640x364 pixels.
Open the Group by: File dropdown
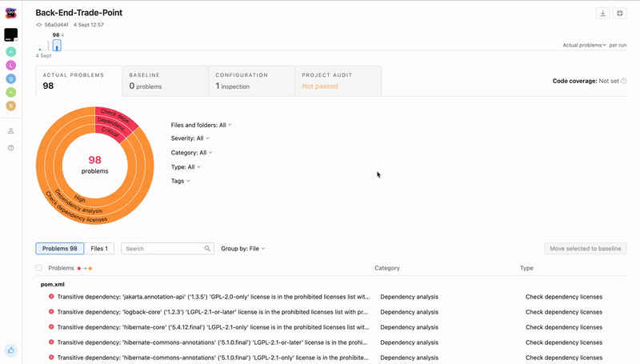click(x=243, y=249)
